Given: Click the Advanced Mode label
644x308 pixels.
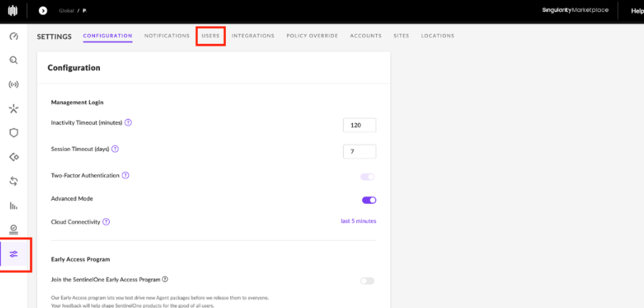Looking at the screenshot, I should coord(72,199).
